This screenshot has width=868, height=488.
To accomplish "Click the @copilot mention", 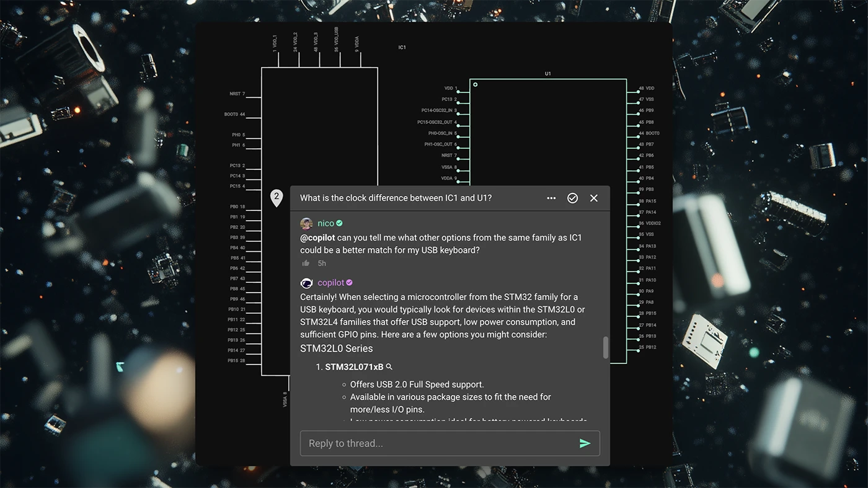I will point(317,237).
